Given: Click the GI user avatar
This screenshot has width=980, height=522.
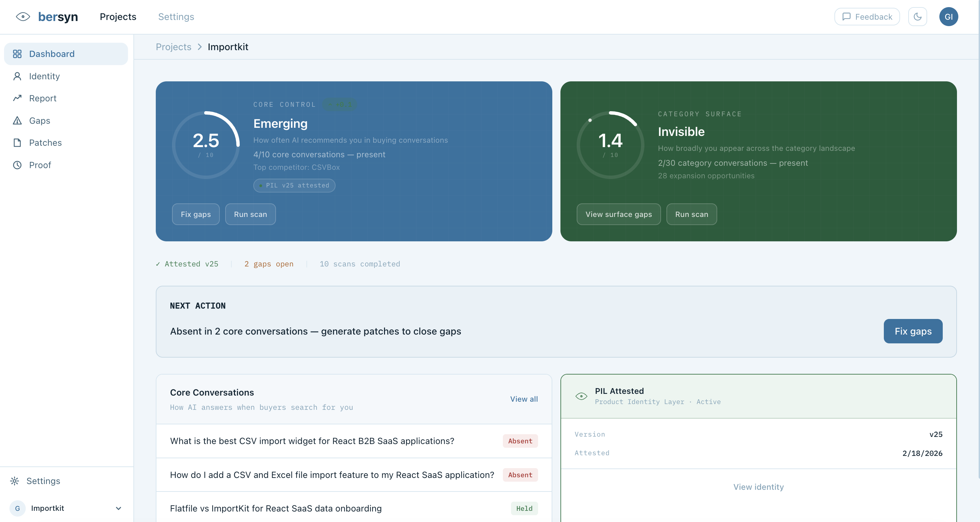Looking at the screenshot, I should coord(948,17).
